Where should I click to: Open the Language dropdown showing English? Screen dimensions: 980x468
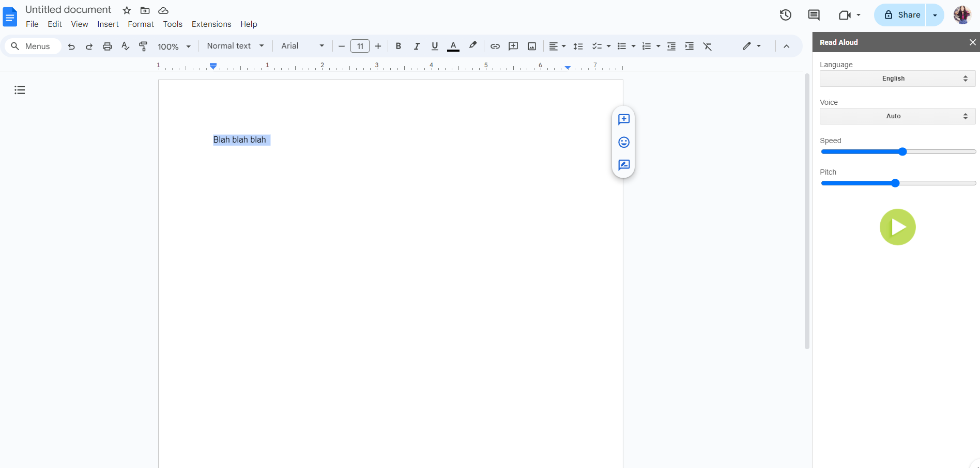coord(897,79)
